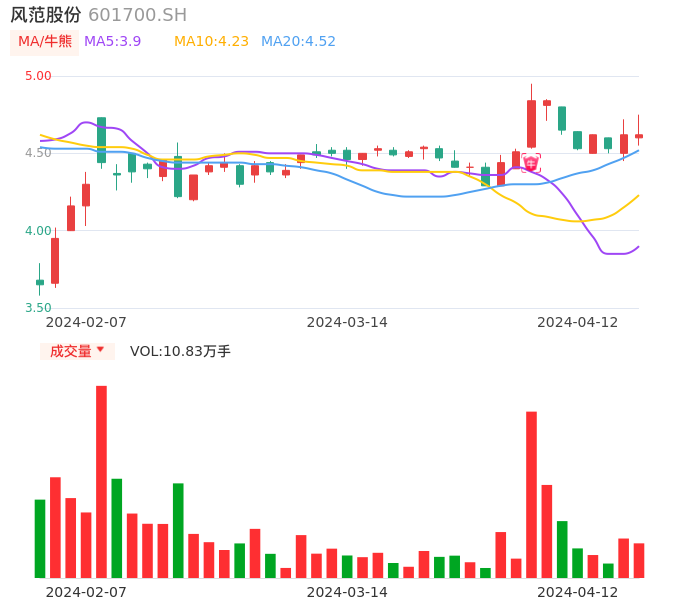Select the MA/牛熊 indicator tab
Screen dimensions: 686x606
(x=45, y=42)
